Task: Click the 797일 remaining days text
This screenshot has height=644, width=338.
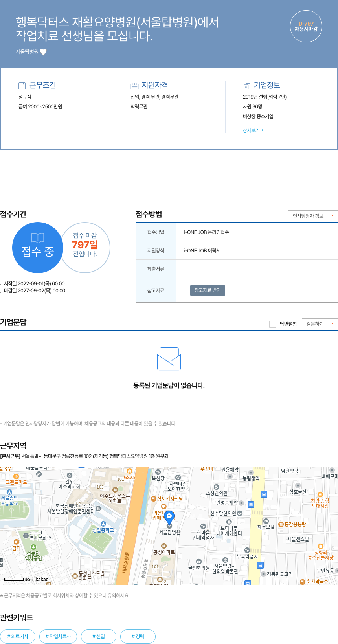Action: tap(85, 245)
